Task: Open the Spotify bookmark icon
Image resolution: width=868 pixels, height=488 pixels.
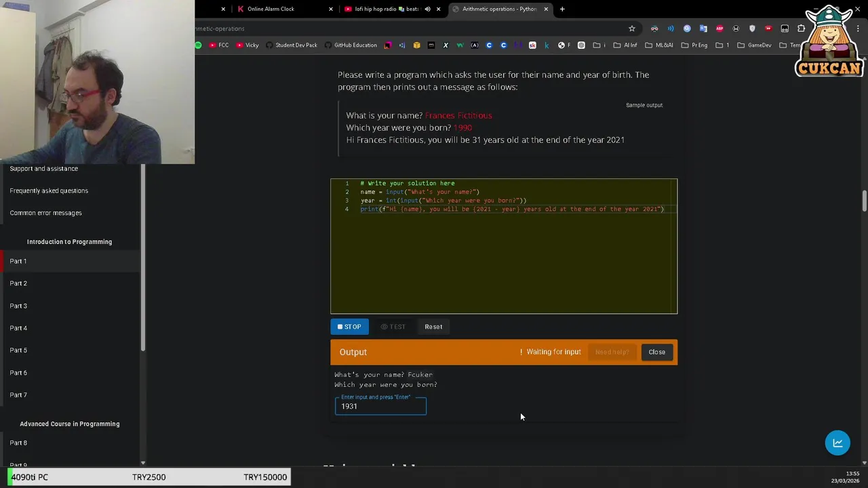Action: (x=198, y=45)
